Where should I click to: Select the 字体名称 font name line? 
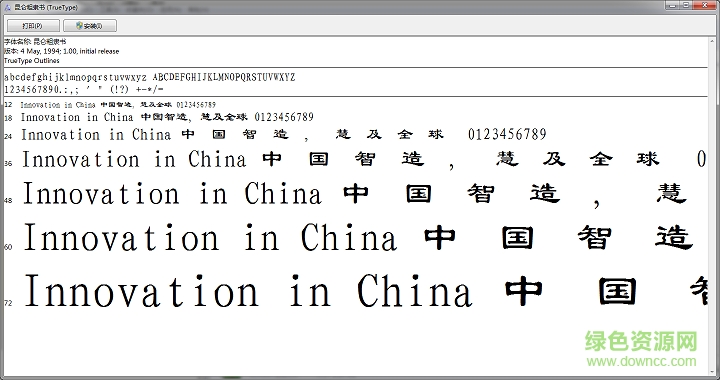click(35, 41)
